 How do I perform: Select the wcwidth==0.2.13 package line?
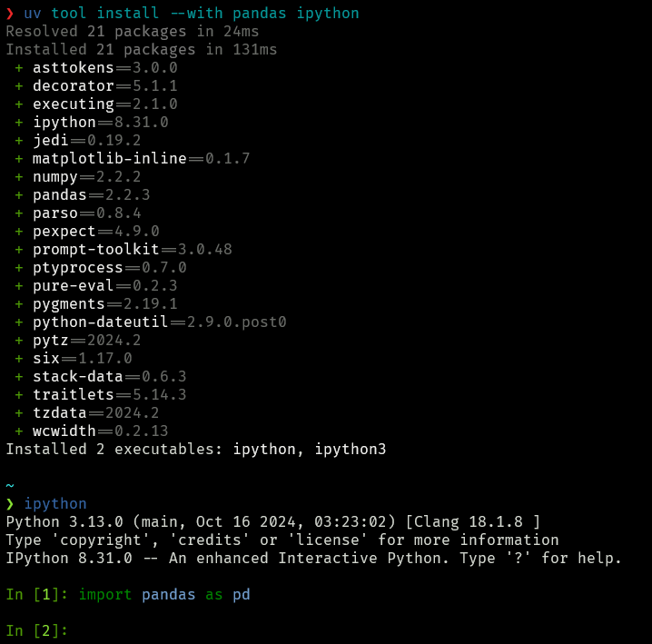pyautogui.click(x=92, y=431)
